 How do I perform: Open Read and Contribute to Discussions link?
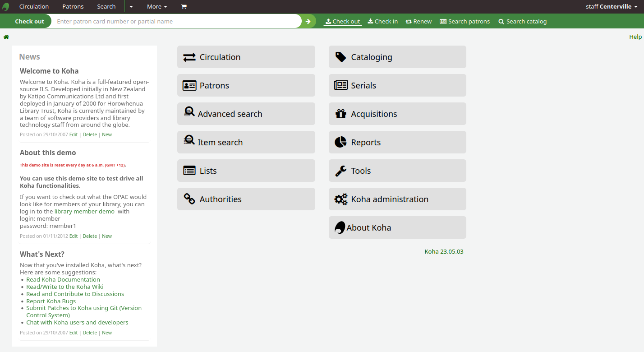coord(75,294)
